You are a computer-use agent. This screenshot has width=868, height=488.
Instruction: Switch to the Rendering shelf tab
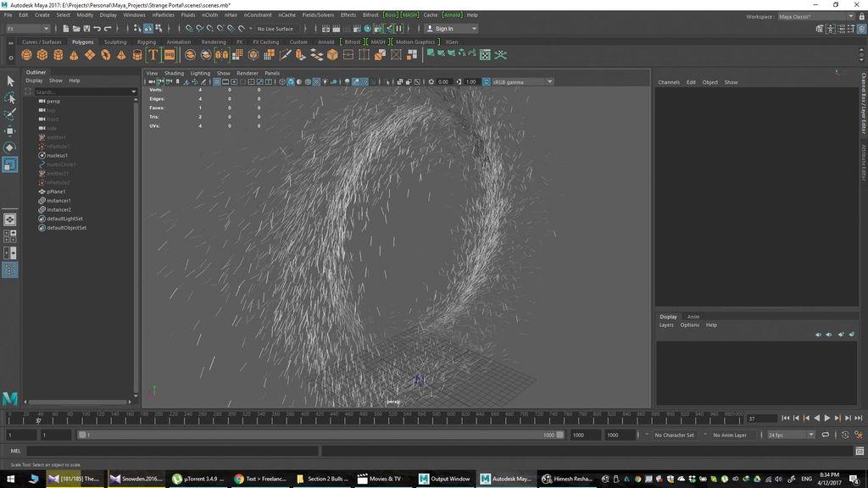click(212, 42)
